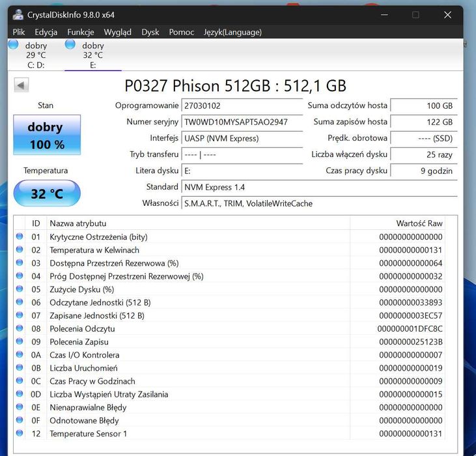
Task: Select the Zużycie Dysku (%) attribute
Action: pyautogui.click(x=82, y=289)
